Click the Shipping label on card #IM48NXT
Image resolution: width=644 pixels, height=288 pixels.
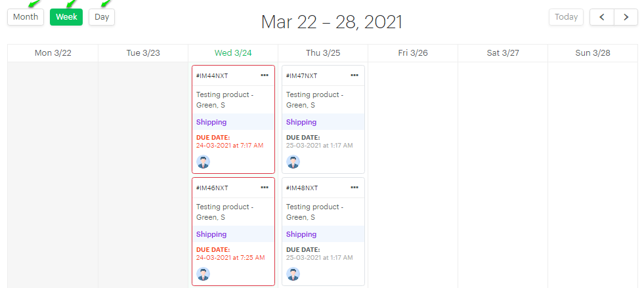pyautogui.click(x=301, y=234)
